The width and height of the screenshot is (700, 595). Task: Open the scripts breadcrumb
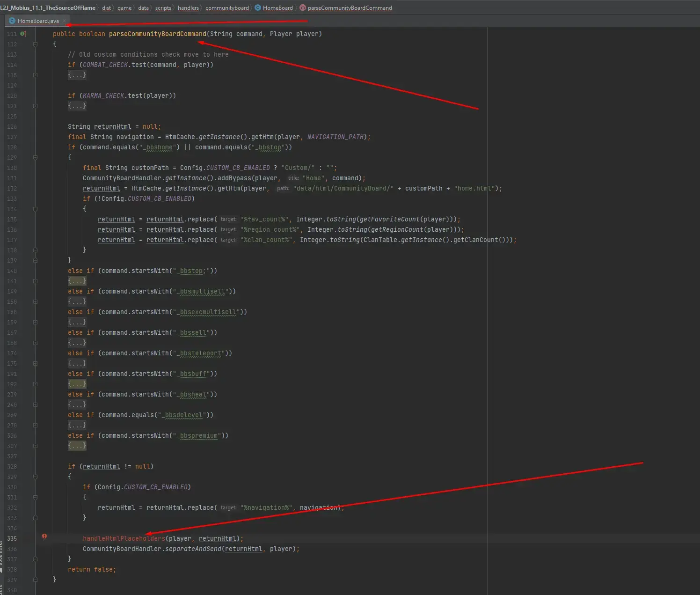163,7
